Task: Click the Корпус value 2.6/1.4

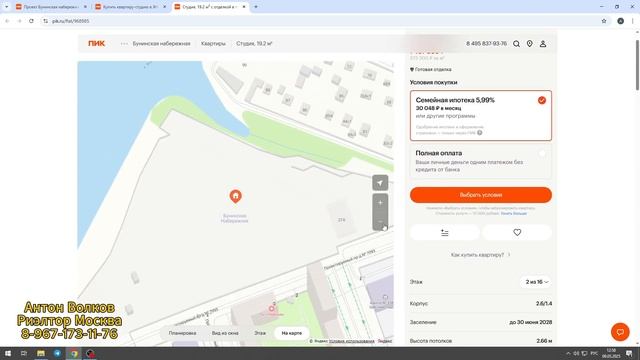Action: tap(544, 304)
